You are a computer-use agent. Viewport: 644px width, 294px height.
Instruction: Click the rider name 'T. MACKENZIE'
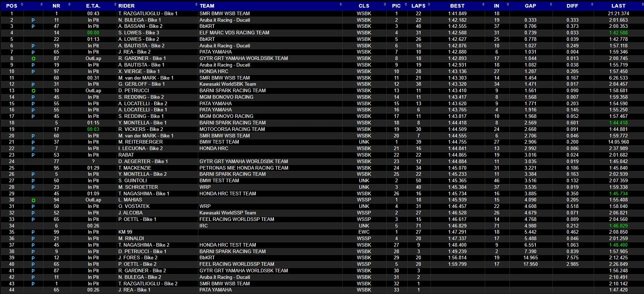tap(135, 168)
